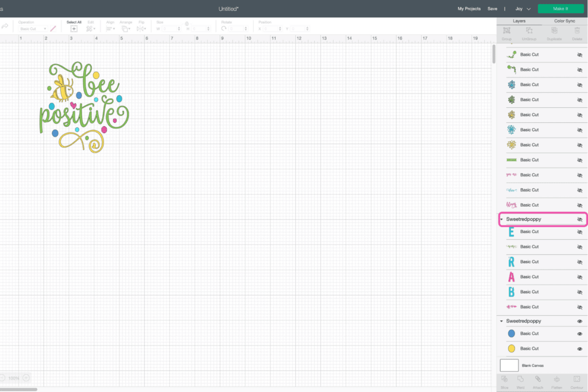The image size is (588, 392).
Task: Toggle visibility of the letter A layer
Action: 580,277
